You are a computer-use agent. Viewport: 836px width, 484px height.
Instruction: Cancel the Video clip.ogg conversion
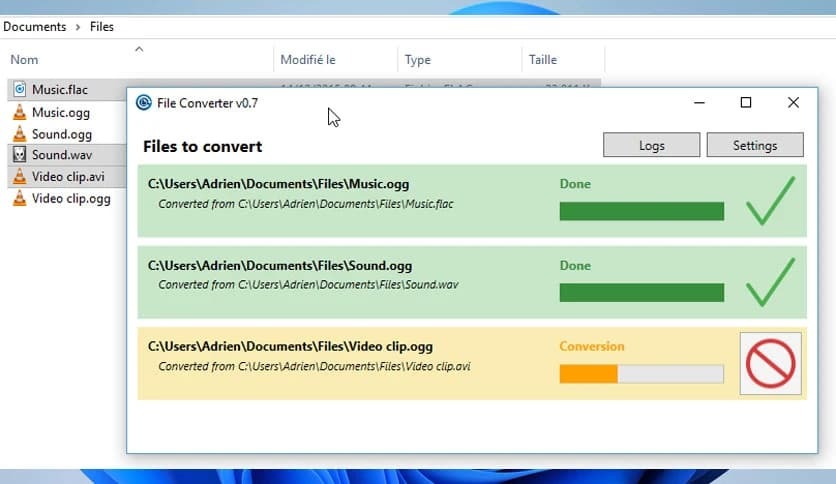[770, 363]
